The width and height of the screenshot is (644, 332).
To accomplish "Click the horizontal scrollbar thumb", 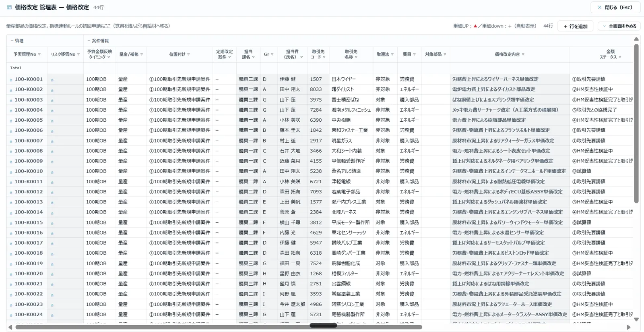I will (x=219, y=327).
